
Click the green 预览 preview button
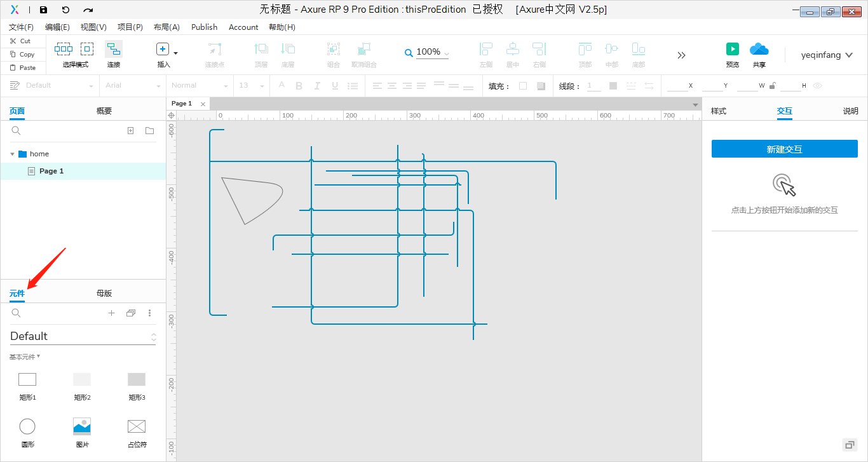coord(733,49)
